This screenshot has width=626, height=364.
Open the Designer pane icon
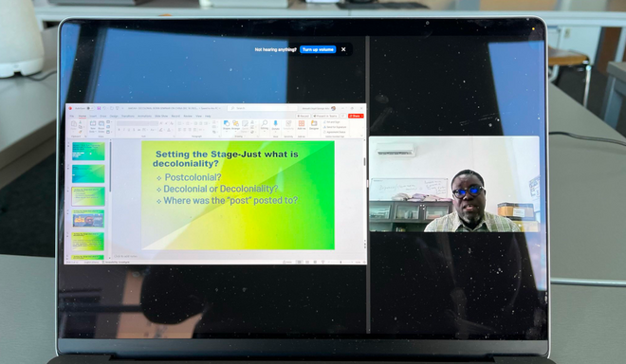pyautogui.click(x=314, y=125)
